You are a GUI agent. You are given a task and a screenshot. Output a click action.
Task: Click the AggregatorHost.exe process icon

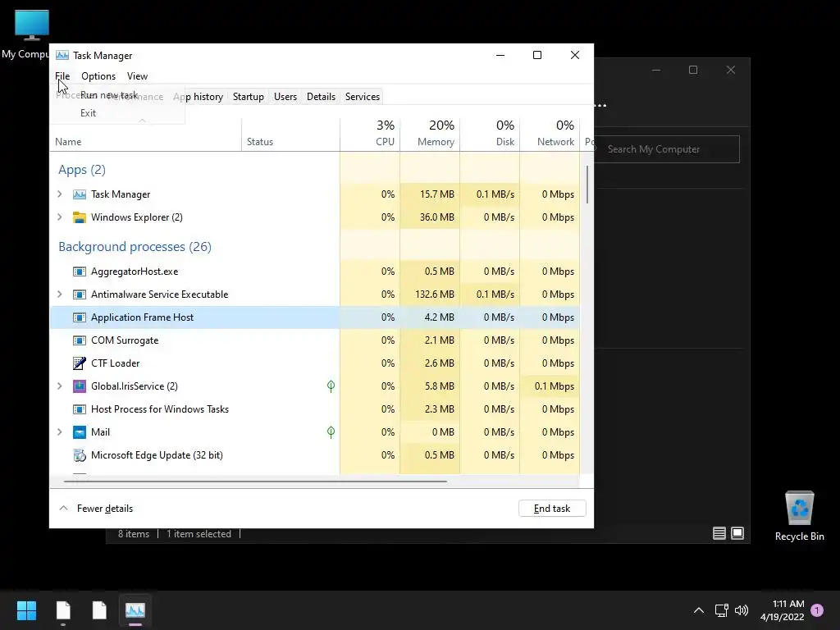pyautogui.click(x=80, y=272)
